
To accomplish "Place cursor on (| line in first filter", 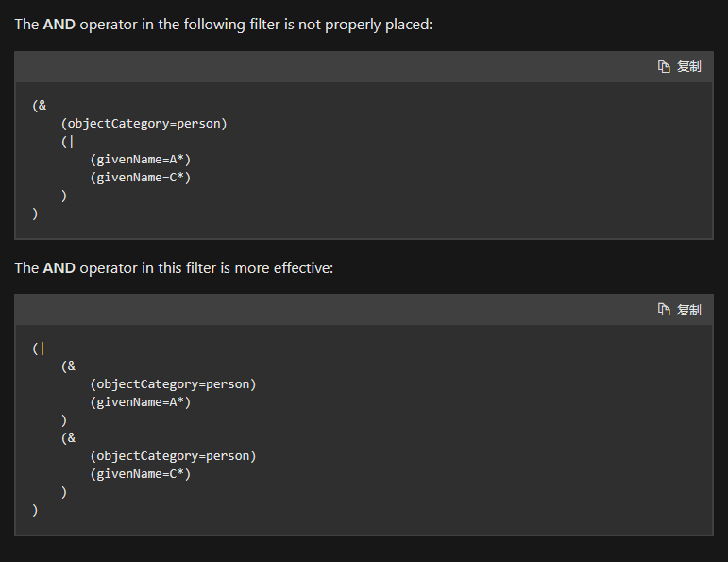I will [67, 141].
